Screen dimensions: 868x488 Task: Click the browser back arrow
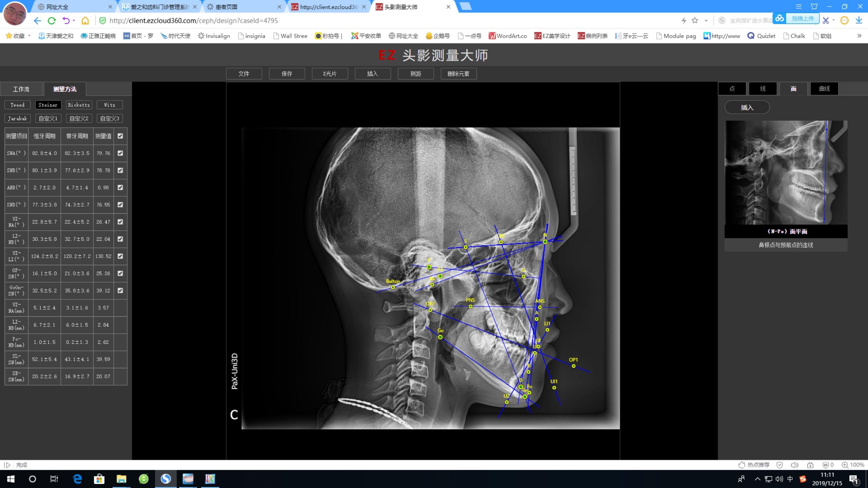[37, 21]
